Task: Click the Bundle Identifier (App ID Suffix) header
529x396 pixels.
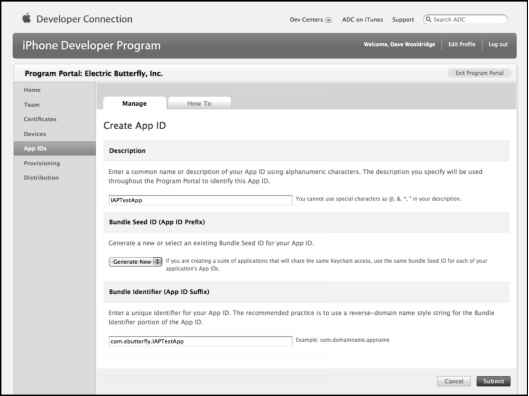Action: [x=159, y=292]
